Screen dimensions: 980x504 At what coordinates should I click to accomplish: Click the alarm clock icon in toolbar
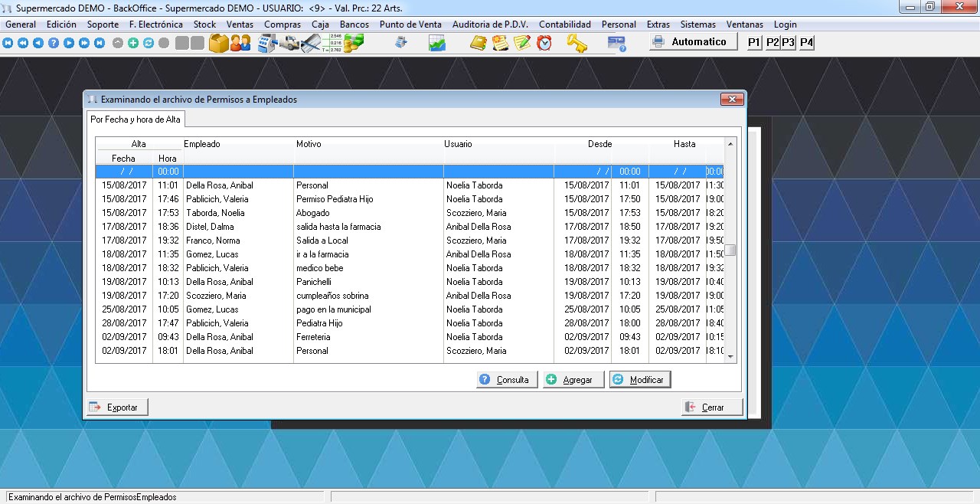[x=544, y=43]
